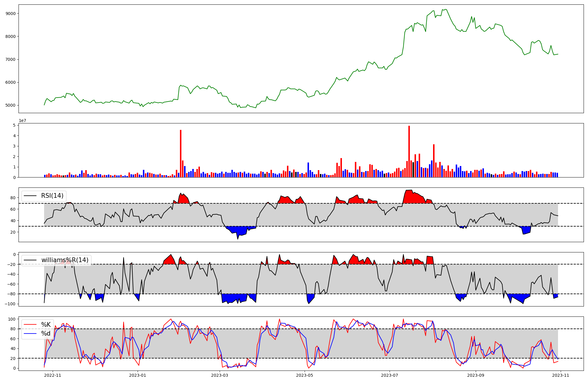
Task: Click the 1e7 volume scale label
Action: (23, 120)
